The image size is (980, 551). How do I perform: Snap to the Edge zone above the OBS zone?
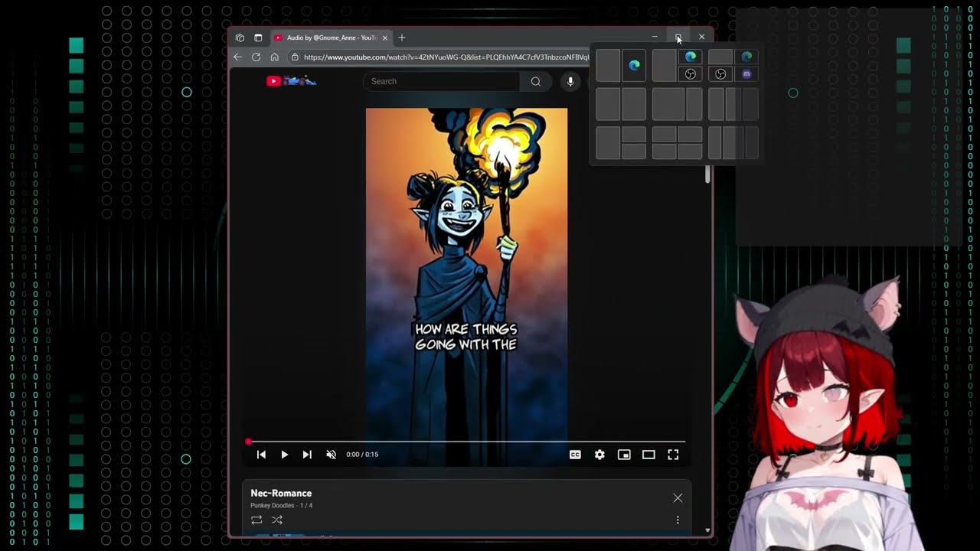pos(691,57)
